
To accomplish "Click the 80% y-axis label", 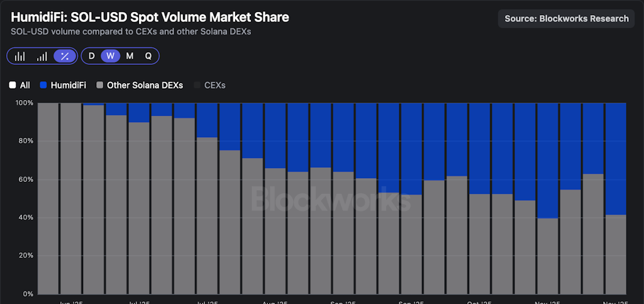I will (x=26, y=141).
